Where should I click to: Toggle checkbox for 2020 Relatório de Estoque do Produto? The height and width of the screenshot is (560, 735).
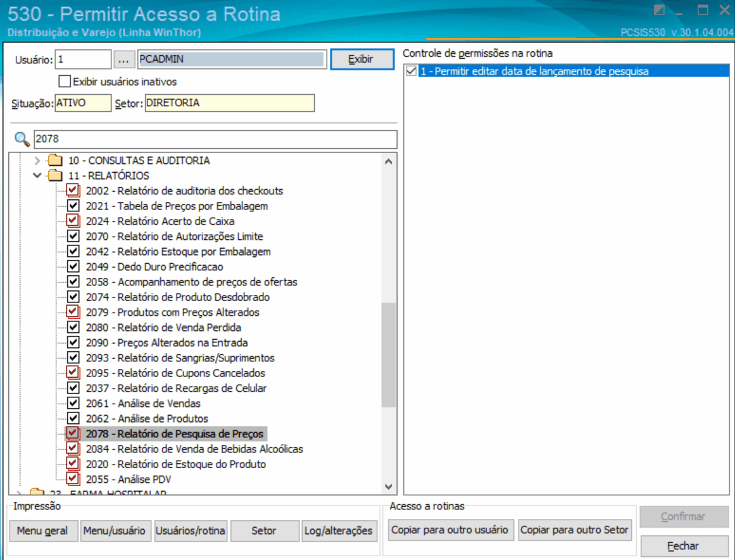[73, 464]
